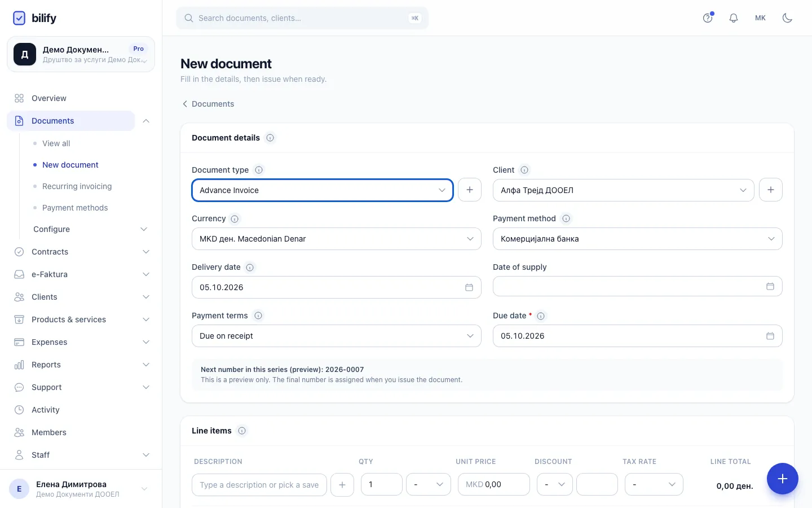Open the unit dropdown next to quantity

pyautogui.click(x=429, y=484)
